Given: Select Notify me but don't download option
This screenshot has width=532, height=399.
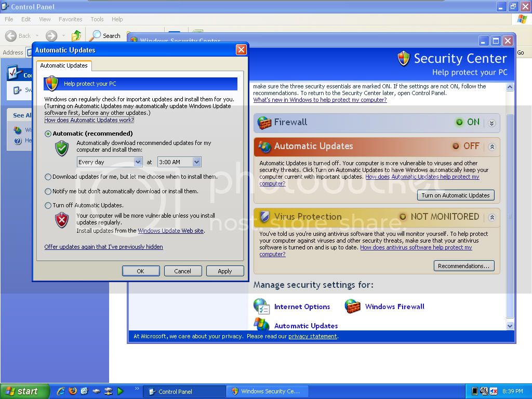Looking at the screenshot, I should (47, 191).
